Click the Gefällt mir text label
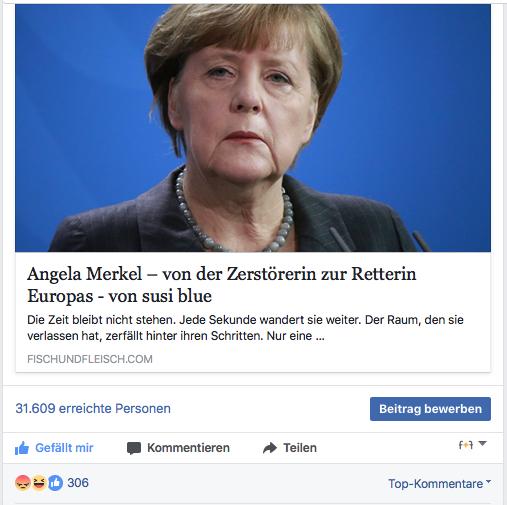This screenshot has height=505, width=507. click(64, 448)
